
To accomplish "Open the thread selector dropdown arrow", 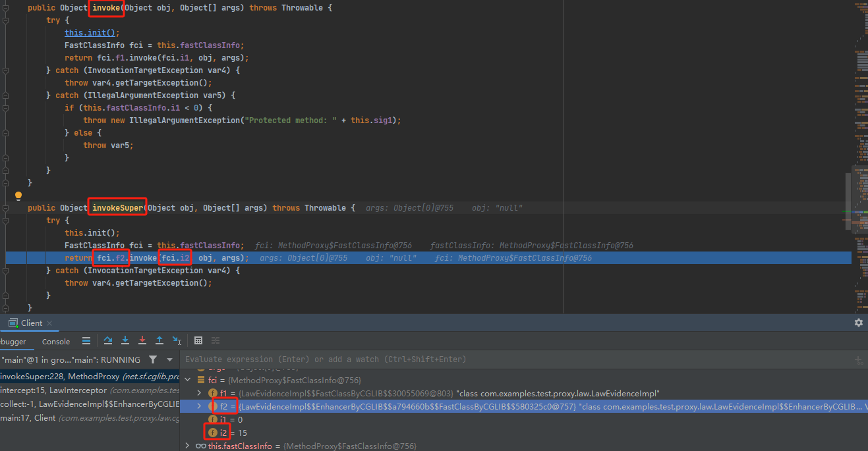I will pos(169,359).
